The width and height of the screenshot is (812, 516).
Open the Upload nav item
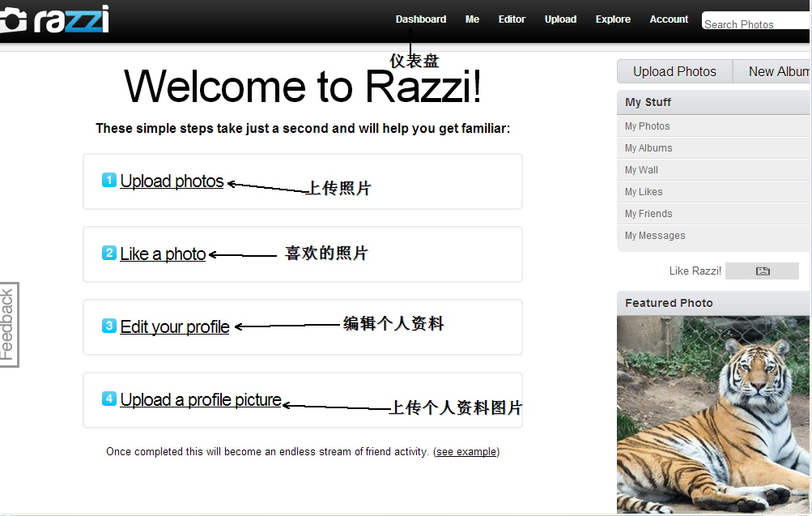[560, 19]
